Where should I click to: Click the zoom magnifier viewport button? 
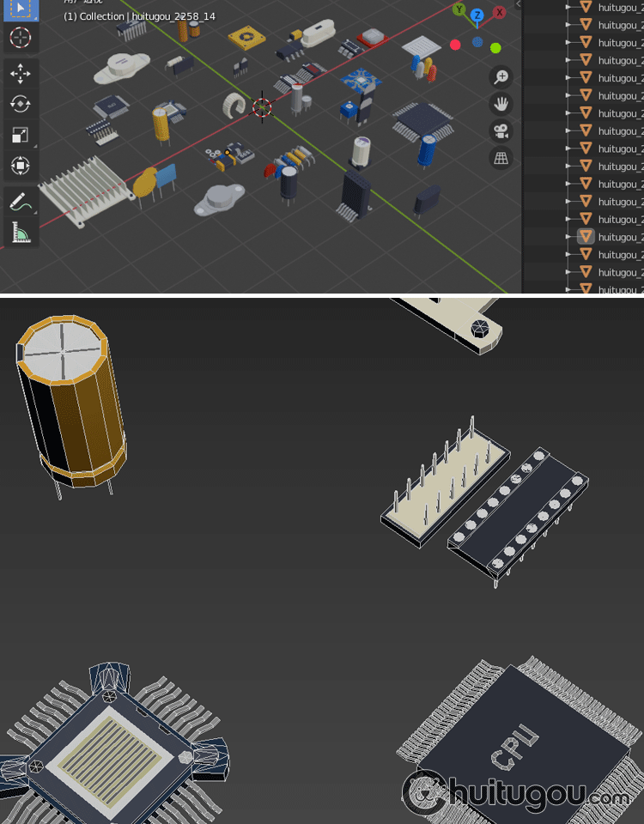501,77
